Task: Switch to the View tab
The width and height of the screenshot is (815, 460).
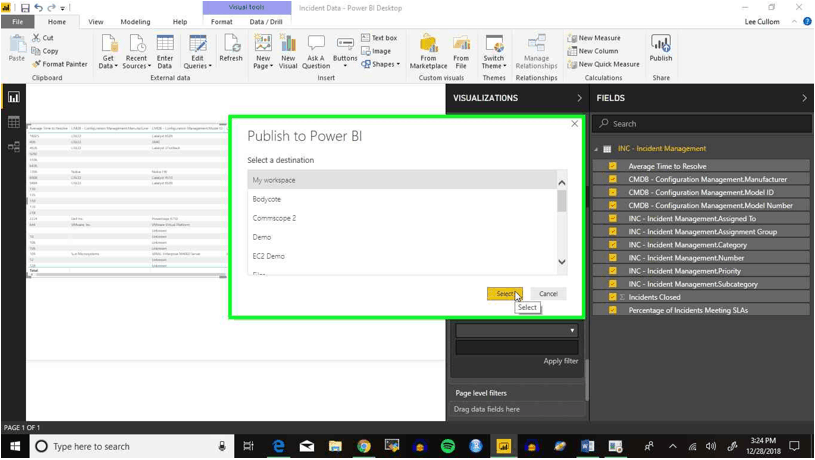Action: (x=96, y=22)
